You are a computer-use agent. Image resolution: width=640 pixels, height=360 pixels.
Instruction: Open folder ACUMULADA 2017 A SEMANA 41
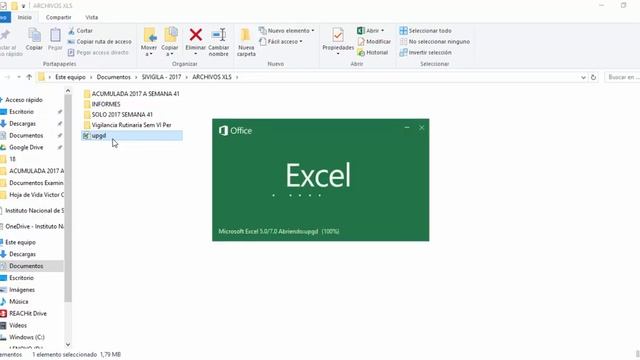pos(131,93)
